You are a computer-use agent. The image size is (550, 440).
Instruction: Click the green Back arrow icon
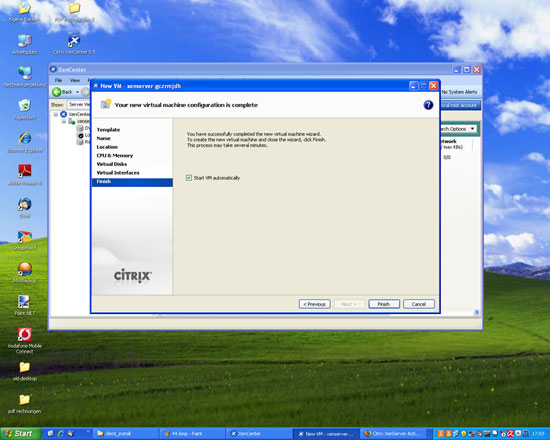click(56, 92)
